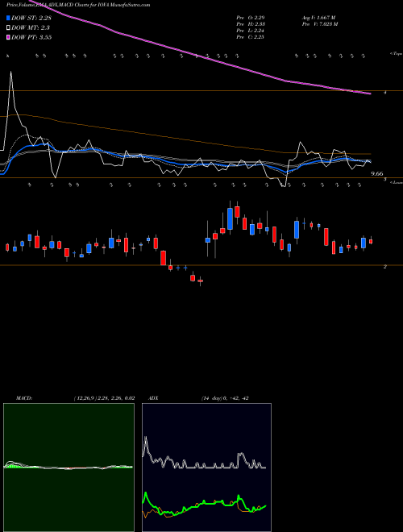Open the green MACD chart thumbnail
Screen dimensions: 403x532
click(69, 468)
